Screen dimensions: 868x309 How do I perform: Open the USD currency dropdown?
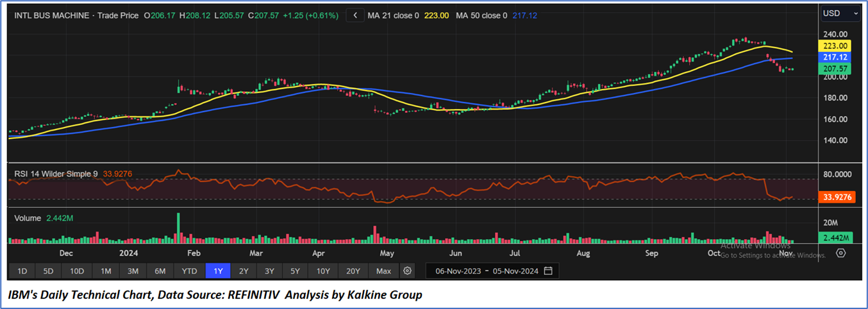coord(841,13)
